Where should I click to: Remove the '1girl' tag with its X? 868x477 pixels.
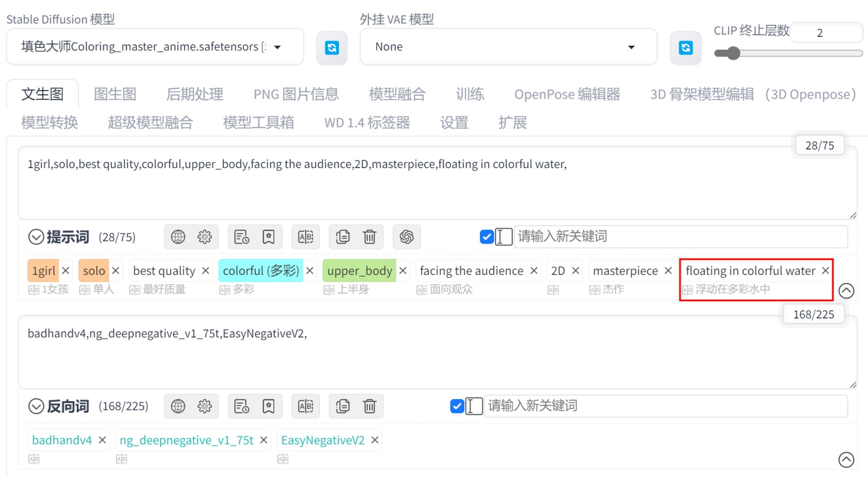(66, 271)
